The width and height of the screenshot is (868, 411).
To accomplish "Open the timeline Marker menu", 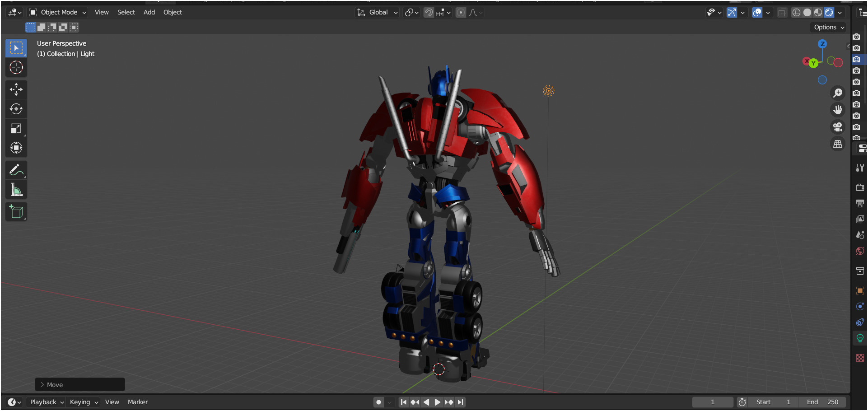I will click(138, 402).
